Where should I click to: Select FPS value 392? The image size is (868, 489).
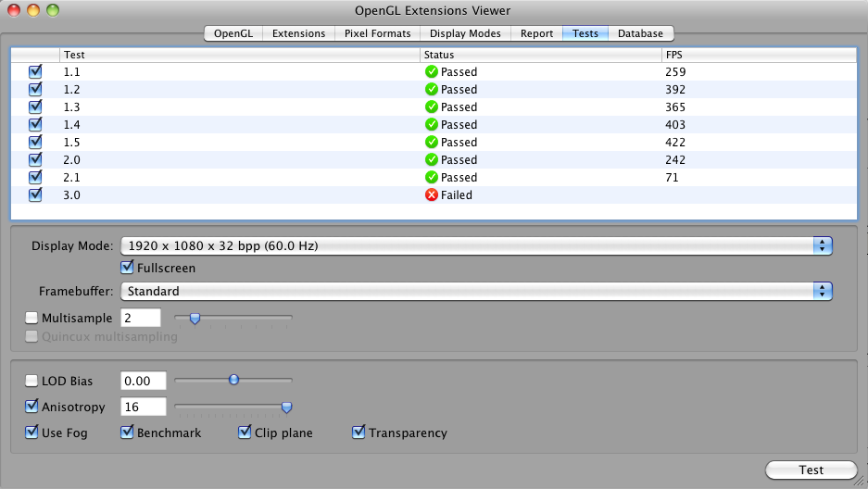click(x=675, y=90)
